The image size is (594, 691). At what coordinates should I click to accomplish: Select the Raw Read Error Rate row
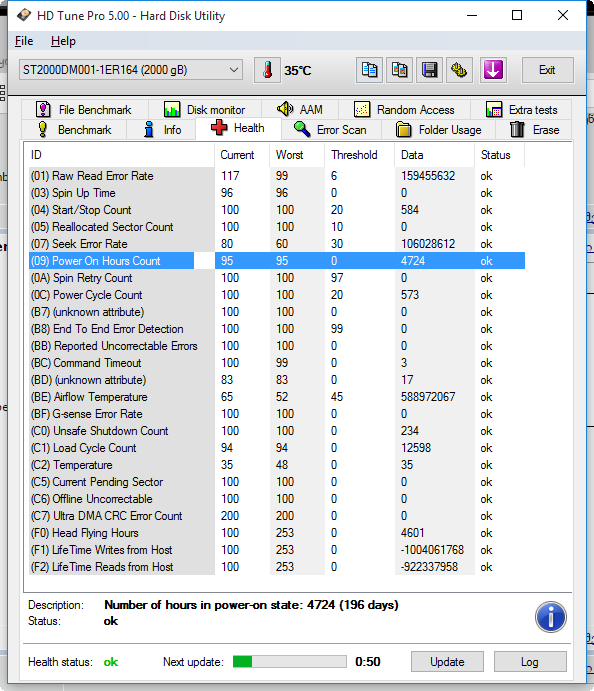[277, 176]
